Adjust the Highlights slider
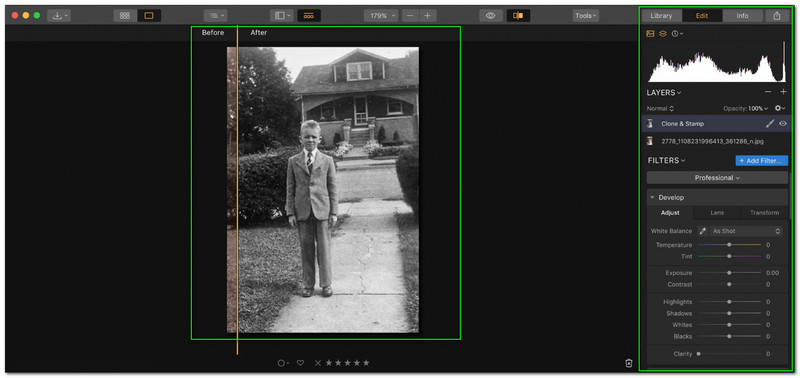Viewport: 800px width, 378px height. (729, 302)
